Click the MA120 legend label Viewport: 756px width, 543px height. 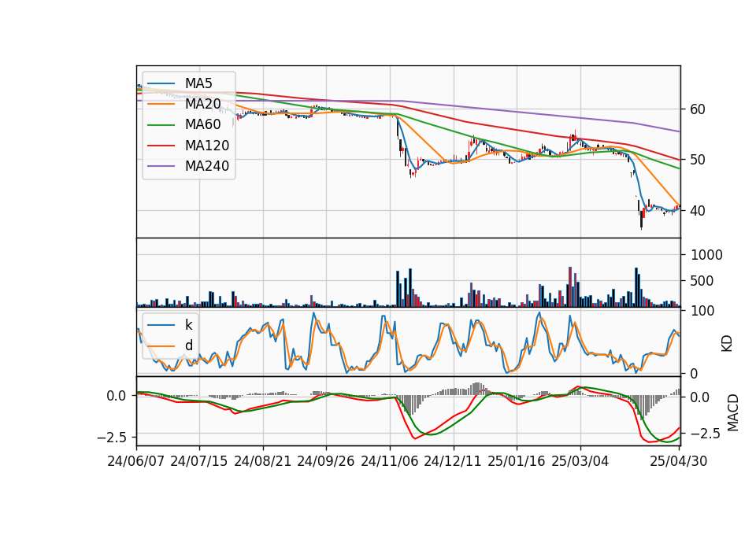click(x=207, y=146)
